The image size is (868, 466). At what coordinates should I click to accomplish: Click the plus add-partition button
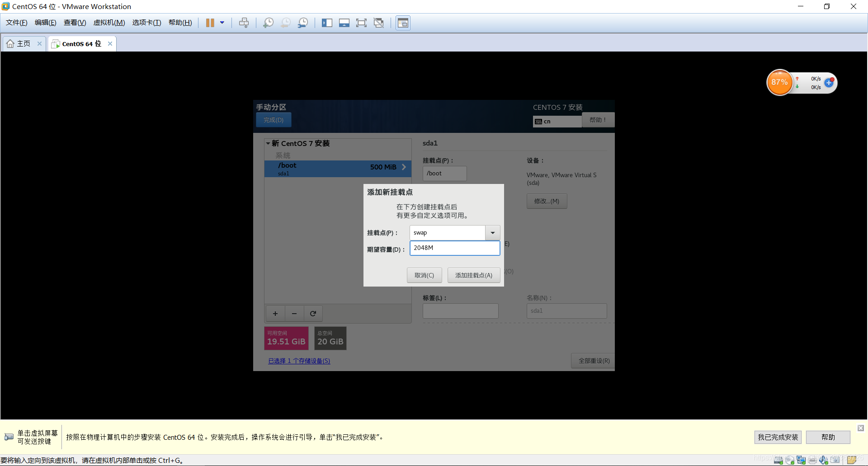point(275,313)
